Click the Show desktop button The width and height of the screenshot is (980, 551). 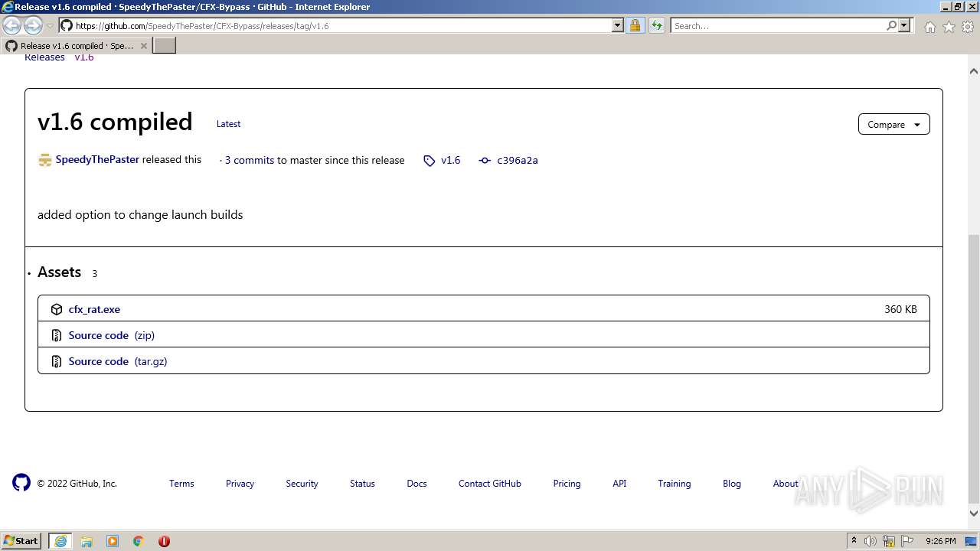972,541
